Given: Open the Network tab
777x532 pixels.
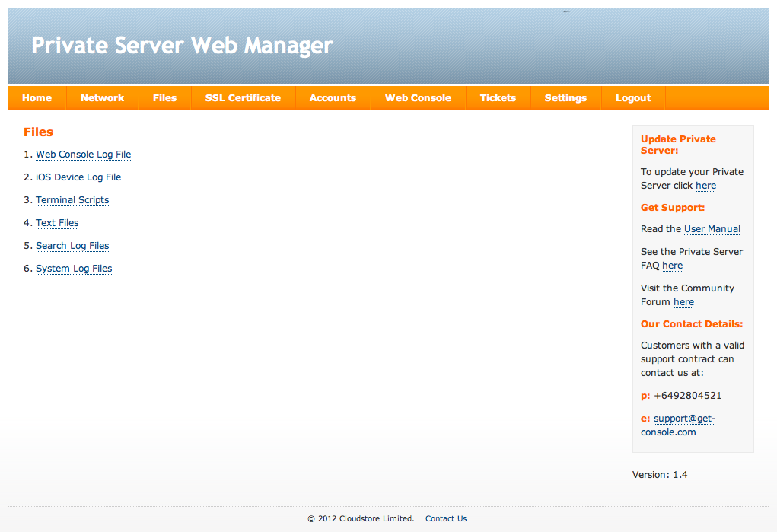Looking at the screenshot, I should (102, 97).
